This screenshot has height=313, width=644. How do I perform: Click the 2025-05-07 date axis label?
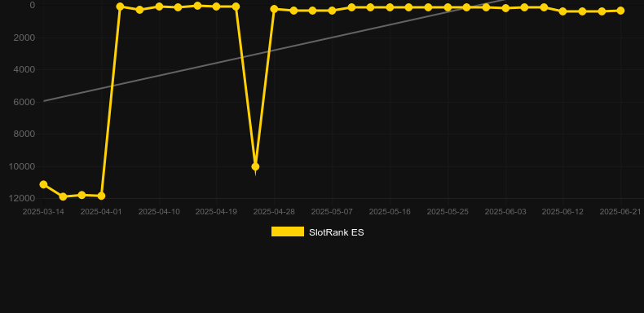coord(332,212)
